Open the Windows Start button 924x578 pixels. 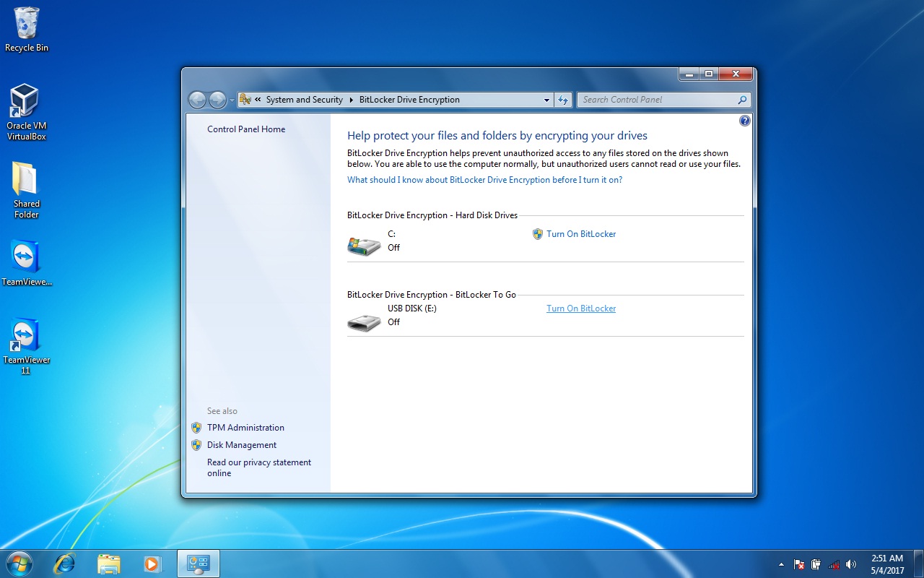19,564
